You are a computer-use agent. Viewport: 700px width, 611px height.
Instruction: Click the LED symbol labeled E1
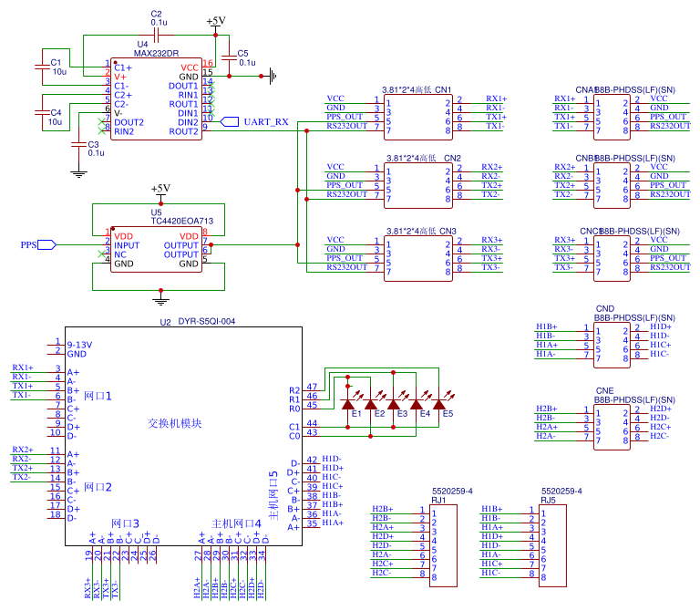tap(347, 403)
